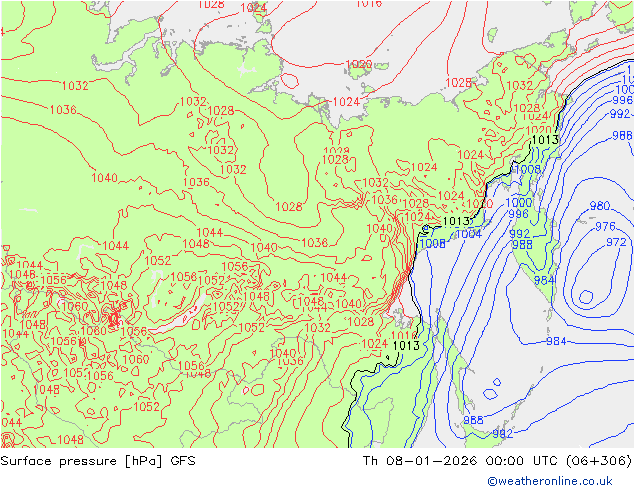
Task: Click the 'Th 08-01-2026 00:00 UTC (06+306)' timestamp
Action: pos(497,461)
